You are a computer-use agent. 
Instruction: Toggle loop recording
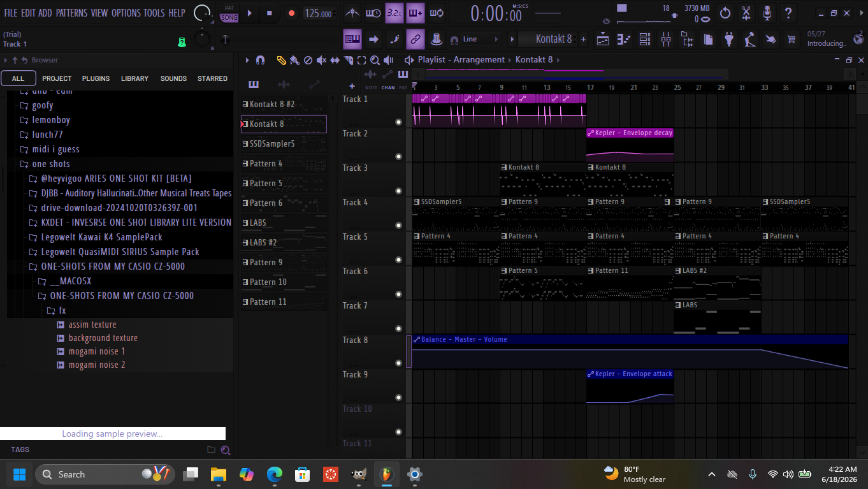(x=437, y=13)
